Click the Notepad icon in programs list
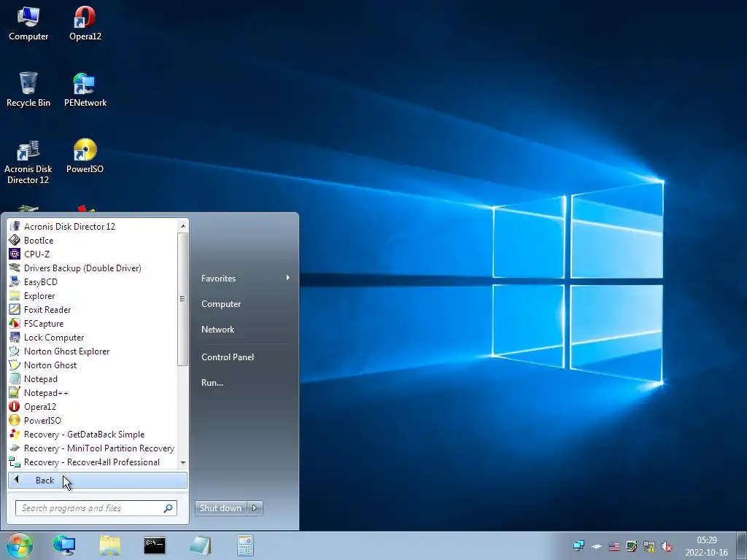 [15, 378]
